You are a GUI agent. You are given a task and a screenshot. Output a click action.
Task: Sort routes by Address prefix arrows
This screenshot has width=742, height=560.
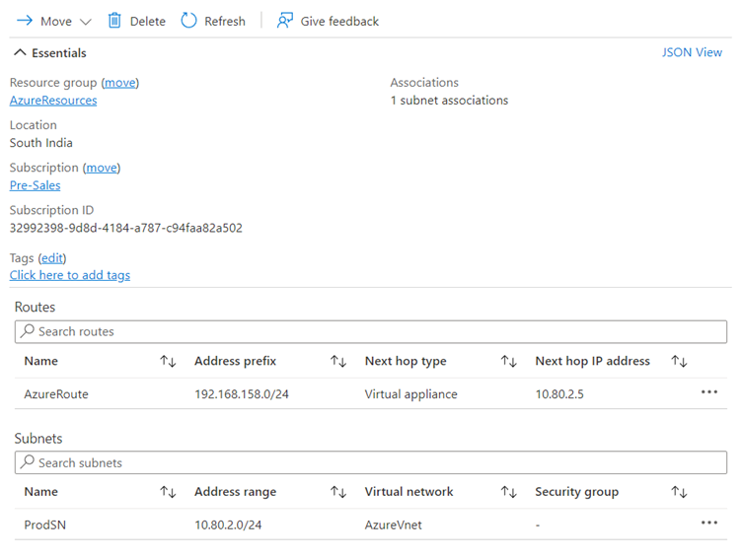click(x=338, y=362)
